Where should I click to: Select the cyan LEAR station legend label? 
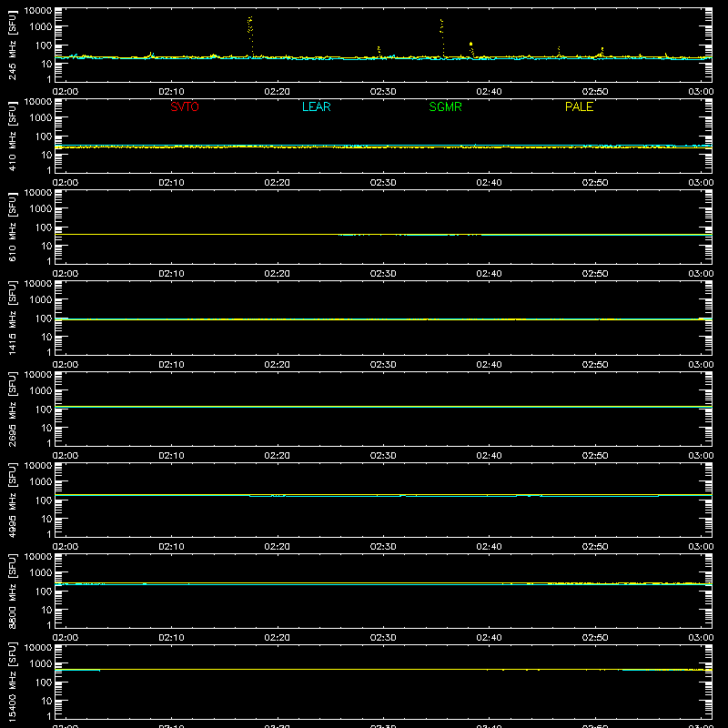click(x=316, y=106)
